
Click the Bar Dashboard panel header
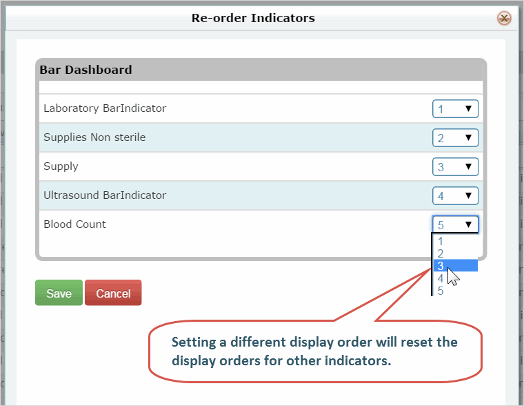pos(261,70)
